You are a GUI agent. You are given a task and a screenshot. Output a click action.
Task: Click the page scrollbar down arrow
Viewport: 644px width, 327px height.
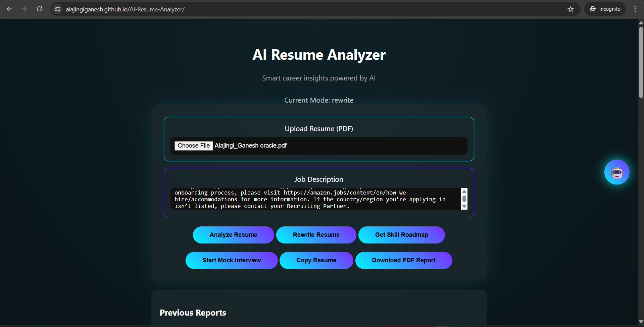coord(641,321)
